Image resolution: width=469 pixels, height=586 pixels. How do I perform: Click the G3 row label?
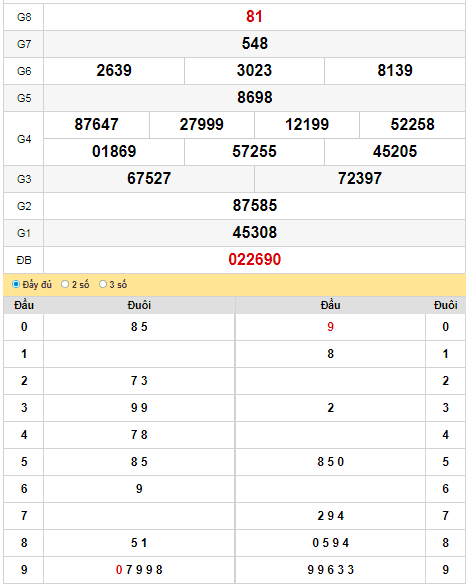(x=24, y=179)
